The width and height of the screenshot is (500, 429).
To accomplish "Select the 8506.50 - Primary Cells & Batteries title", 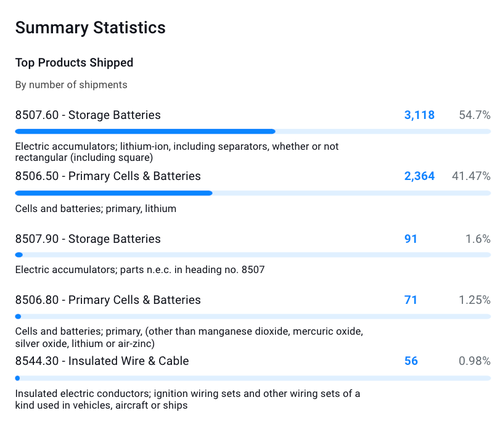I will click(x=108, y=176).
